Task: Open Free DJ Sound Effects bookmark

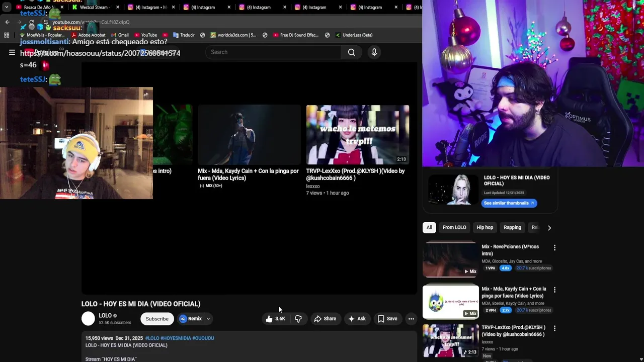Action: (296, 35)
